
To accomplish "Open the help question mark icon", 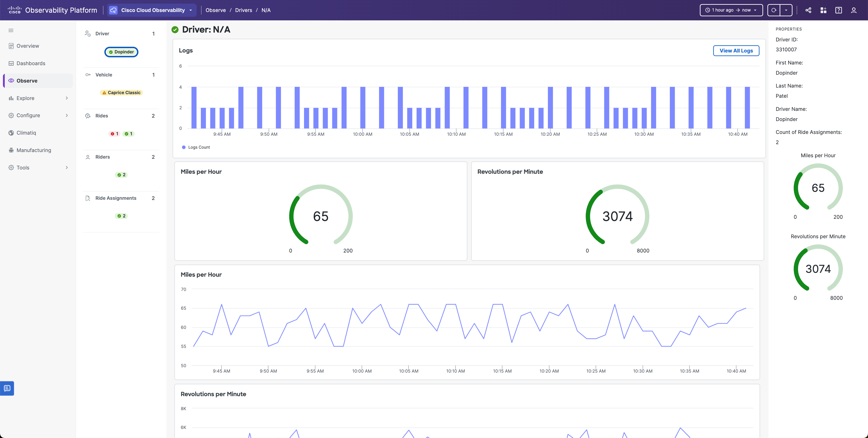I will point(838,10).
